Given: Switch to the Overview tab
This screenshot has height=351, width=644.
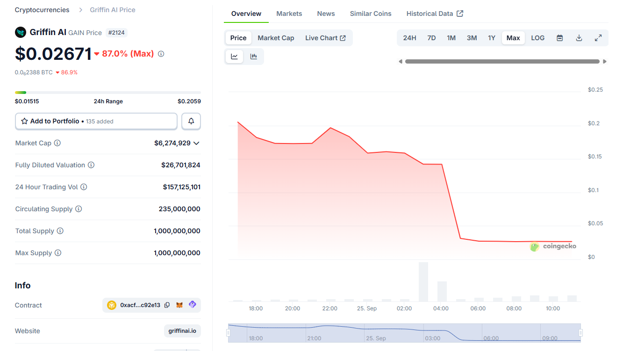Looking at the screenshot, I should pyautogui.click(x=246, y=14).
